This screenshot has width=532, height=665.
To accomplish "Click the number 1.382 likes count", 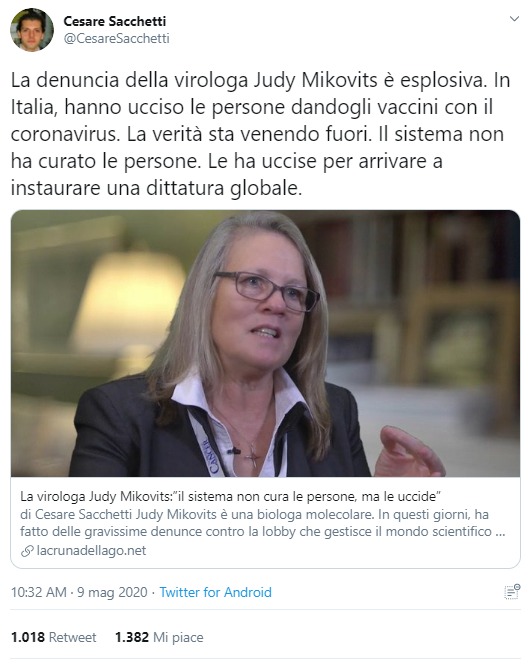I will [132, 637].
